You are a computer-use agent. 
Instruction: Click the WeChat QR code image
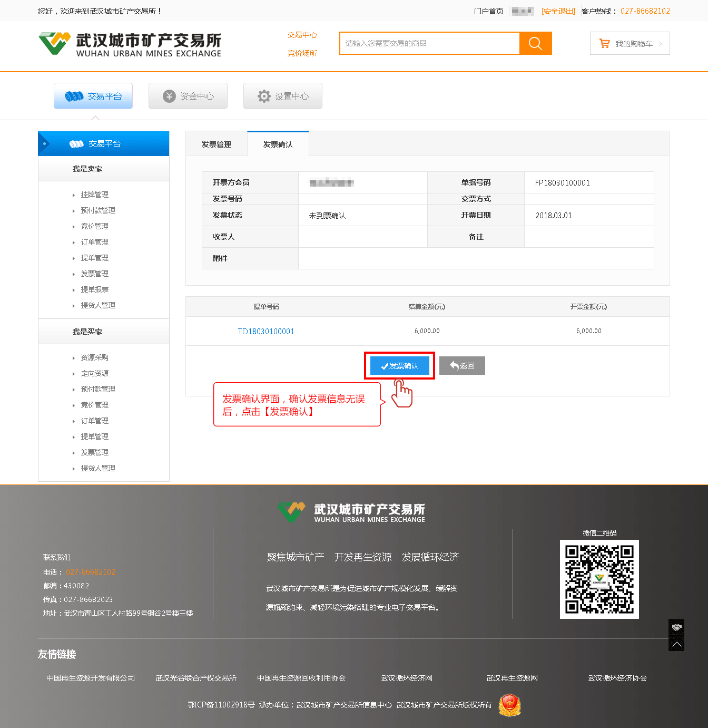pyautogui.click(x=599, y=579)
